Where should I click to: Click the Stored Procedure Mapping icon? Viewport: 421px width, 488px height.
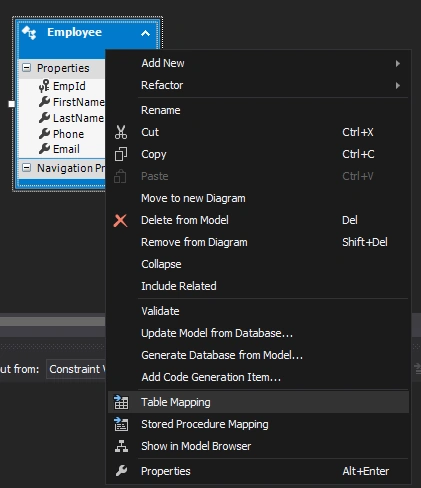[121, 424]
